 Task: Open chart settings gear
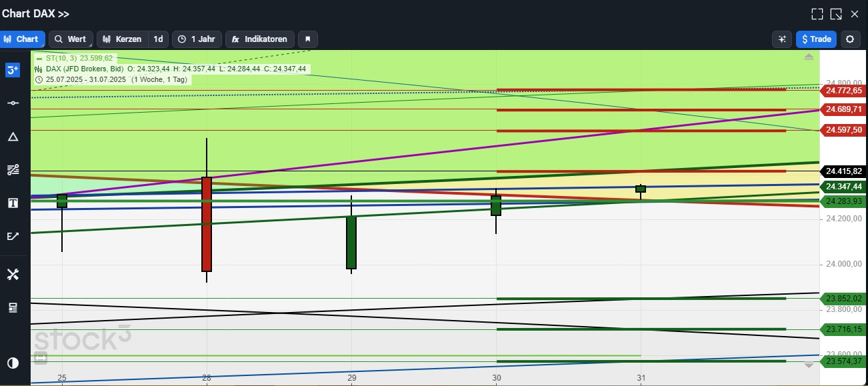tap(850, 39)
